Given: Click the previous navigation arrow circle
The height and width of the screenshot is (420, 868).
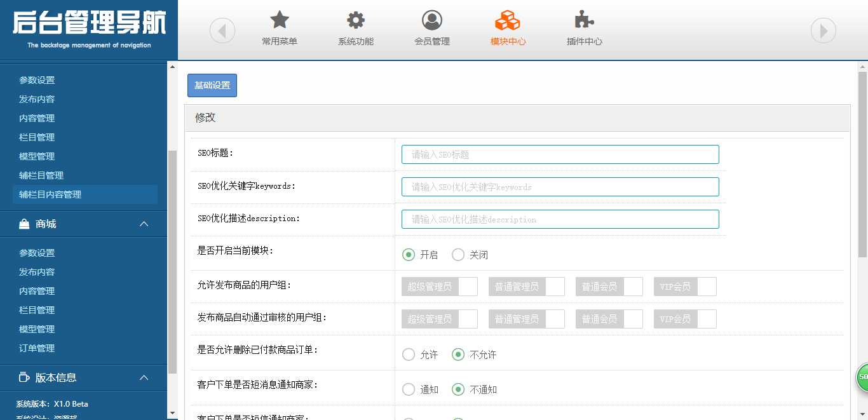Looking at the screenshot, I should [222, 30].
